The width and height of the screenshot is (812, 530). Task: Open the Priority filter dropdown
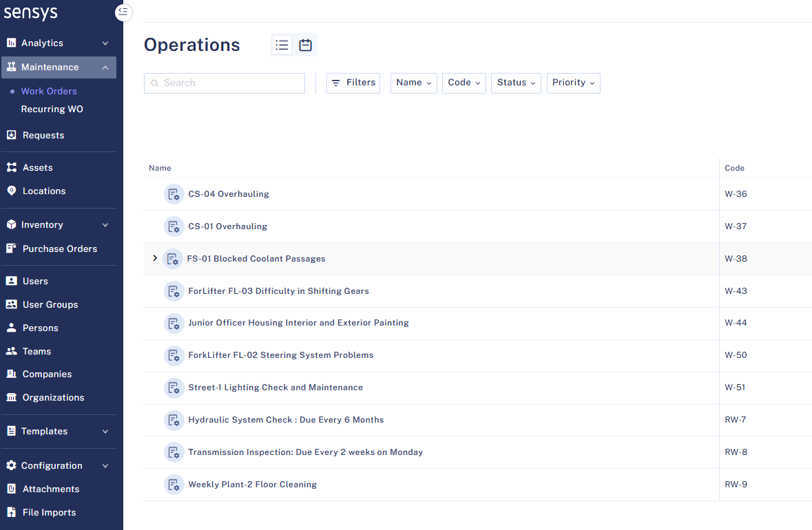click(573, 83)
